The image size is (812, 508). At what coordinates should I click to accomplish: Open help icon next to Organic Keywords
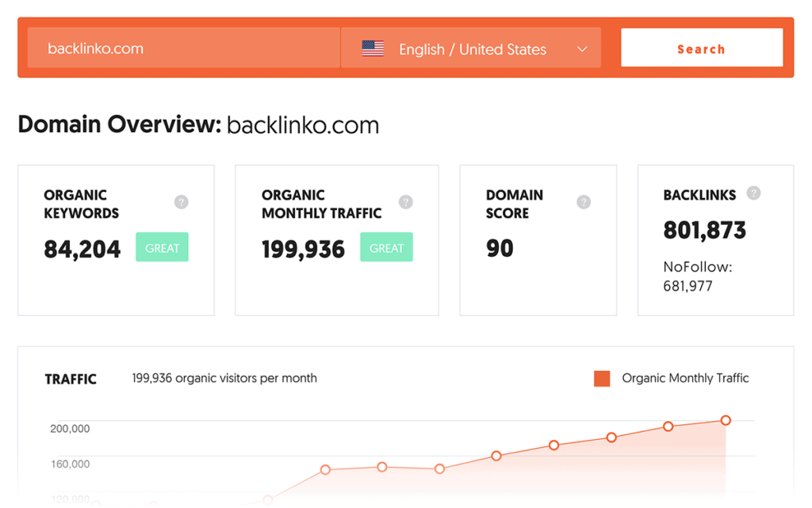(182, 202)
